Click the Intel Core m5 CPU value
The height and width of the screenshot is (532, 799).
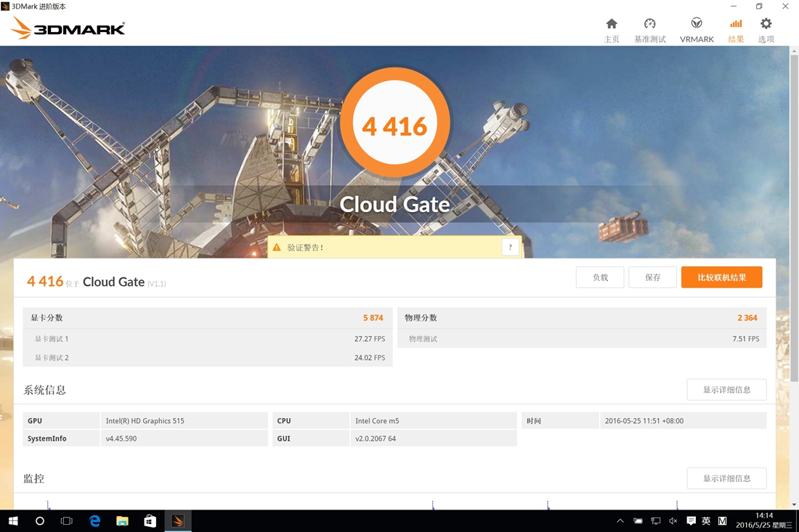tap(377, 421)
